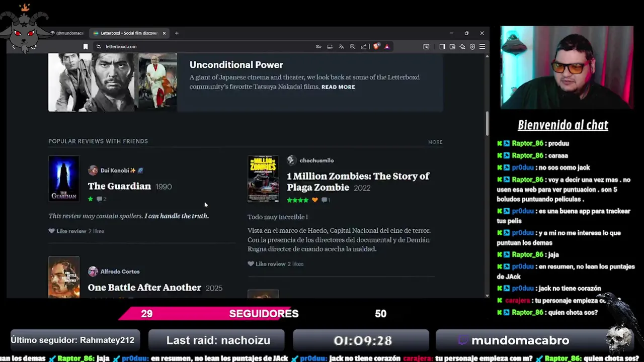
Task: Click the scrollbar down arrow
Action: click(487, 296)
